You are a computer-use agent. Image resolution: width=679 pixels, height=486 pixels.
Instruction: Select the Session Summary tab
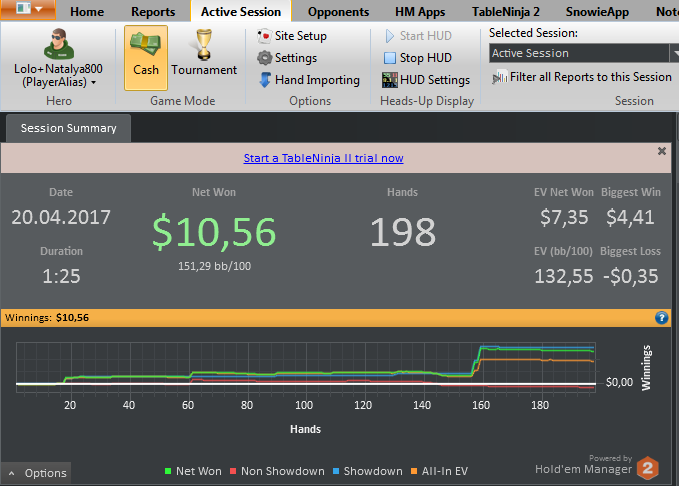pos(68,128)
